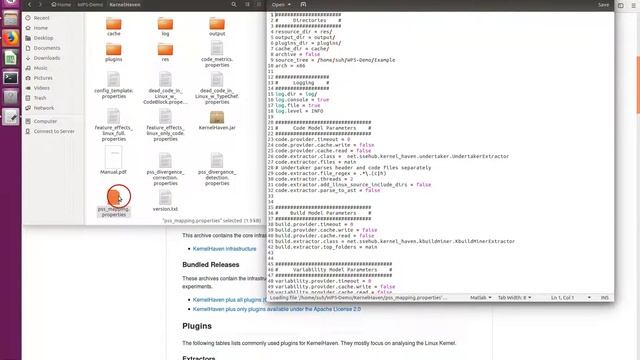This screenshot has width=640, height=360.
Task: Go to Videos in sidebar
Action: [42, 88]
